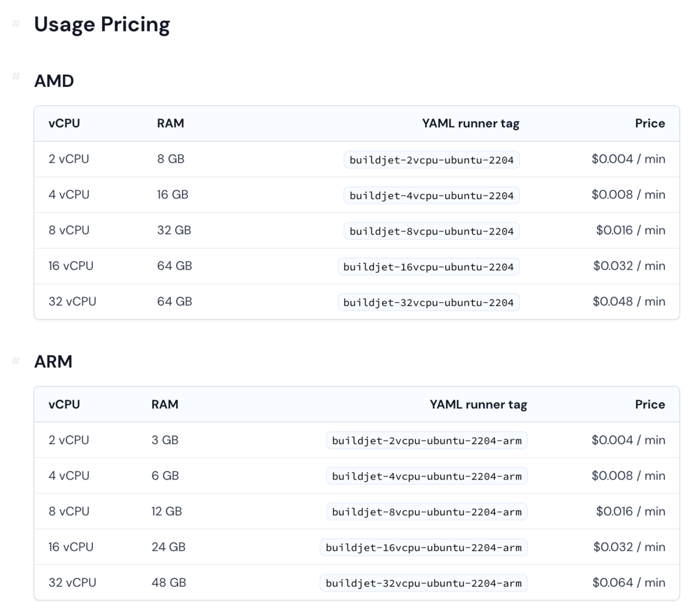
Task: Click $0.008 / min in the ARM table
Action: [x=628, y=476]
